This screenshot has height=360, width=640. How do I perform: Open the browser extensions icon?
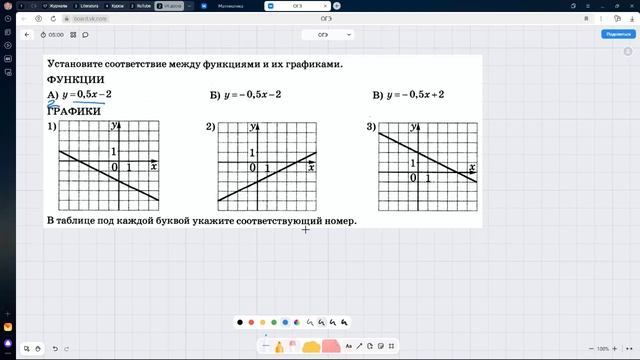tap(617, 19)
